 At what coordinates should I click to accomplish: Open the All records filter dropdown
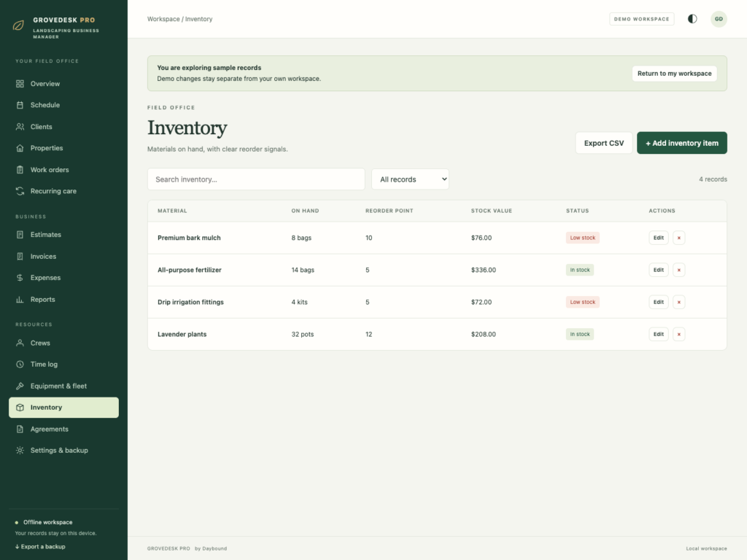pos(410,179)
